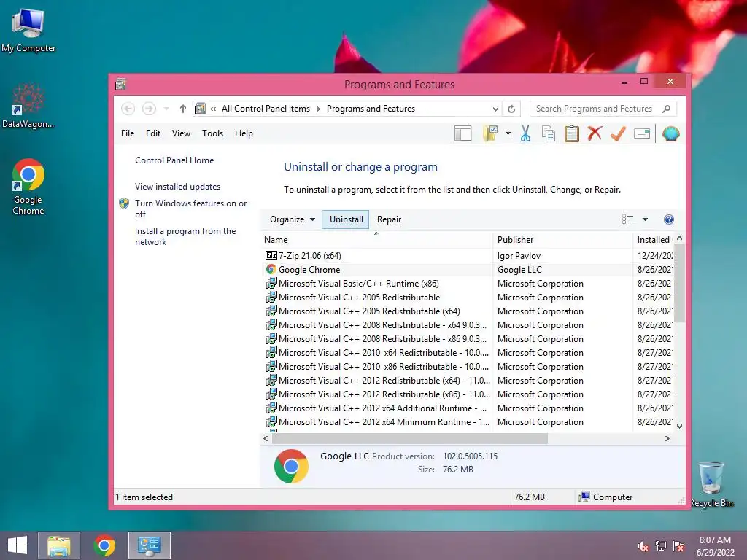Image resolution: width=747 pixels, height=560 pixels.
Task: Sort by the Installed On column header
Action: (x=654, y=240)
